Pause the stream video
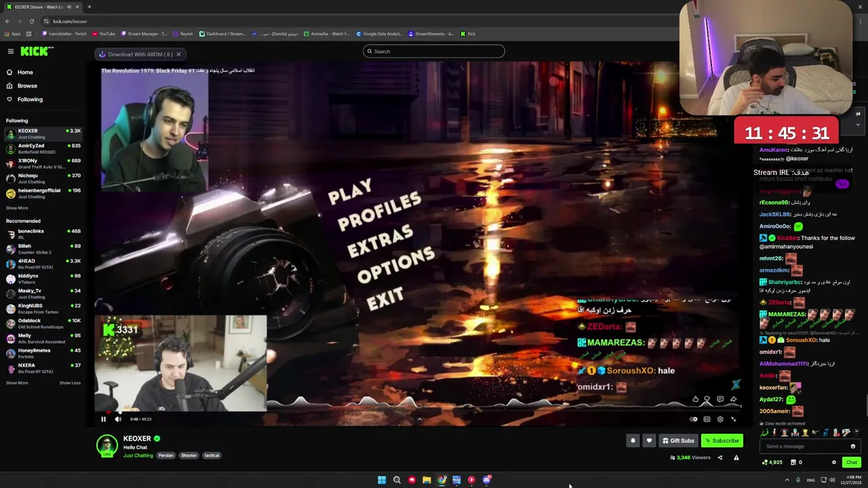This screenshot has height=488, width=868. click(104, 419)
